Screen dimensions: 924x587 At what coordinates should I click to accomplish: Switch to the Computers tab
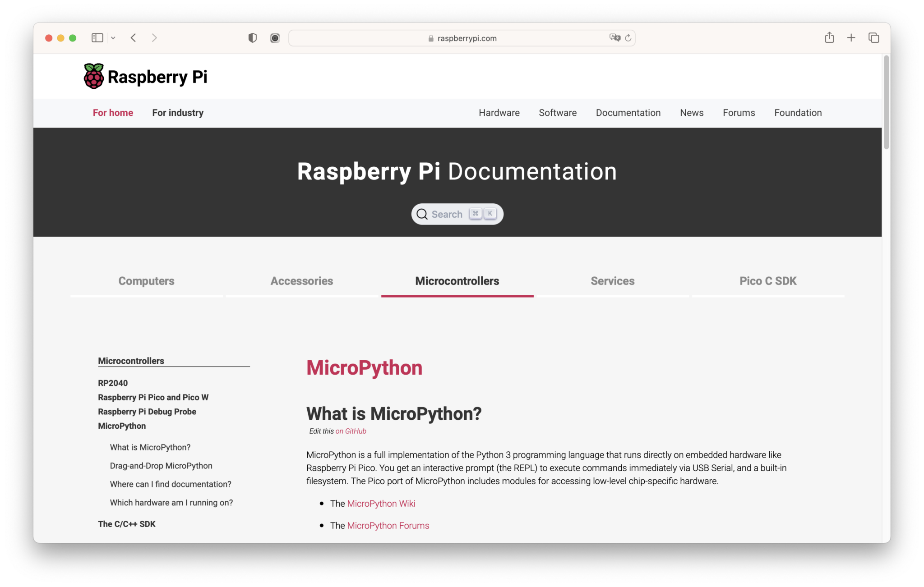[x=146, y=281]
